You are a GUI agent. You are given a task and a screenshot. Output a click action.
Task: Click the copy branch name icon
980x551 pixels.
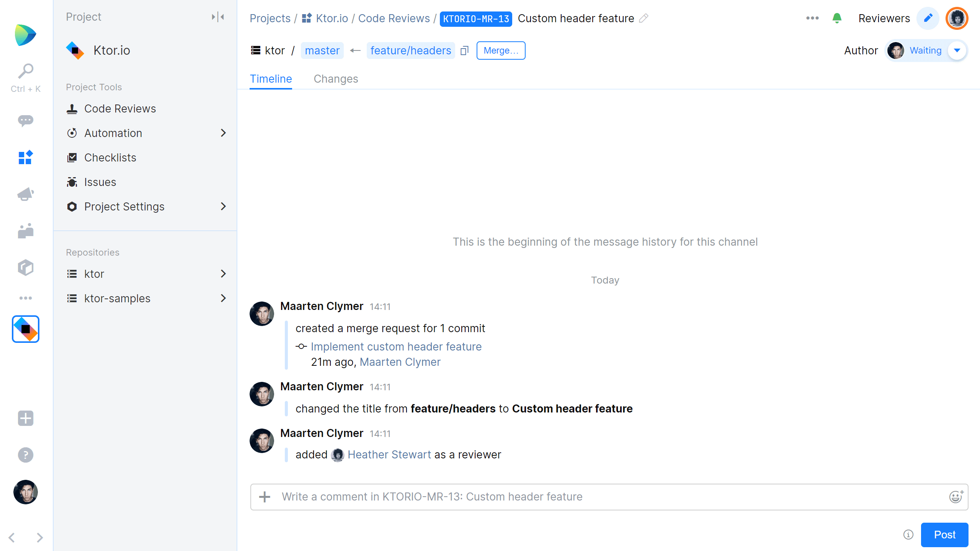(464, 51)
